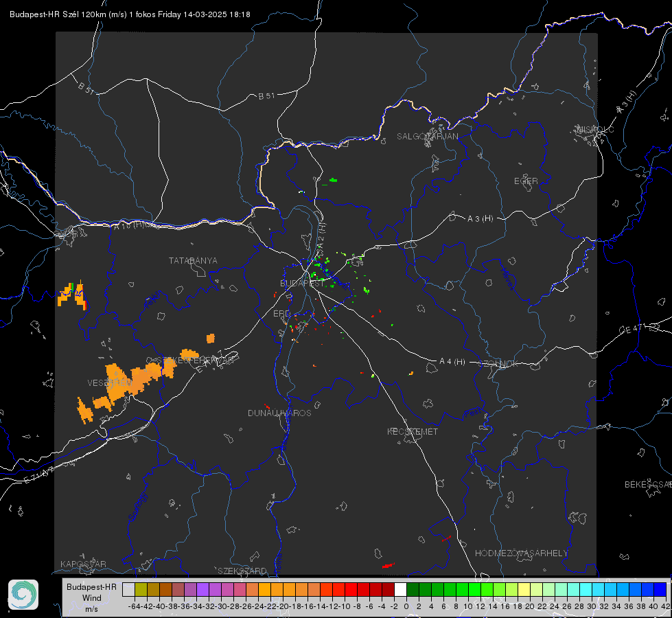Click the Budapest-HR Wind m/s legend title
672x618 pixels.
pos(91,598)
